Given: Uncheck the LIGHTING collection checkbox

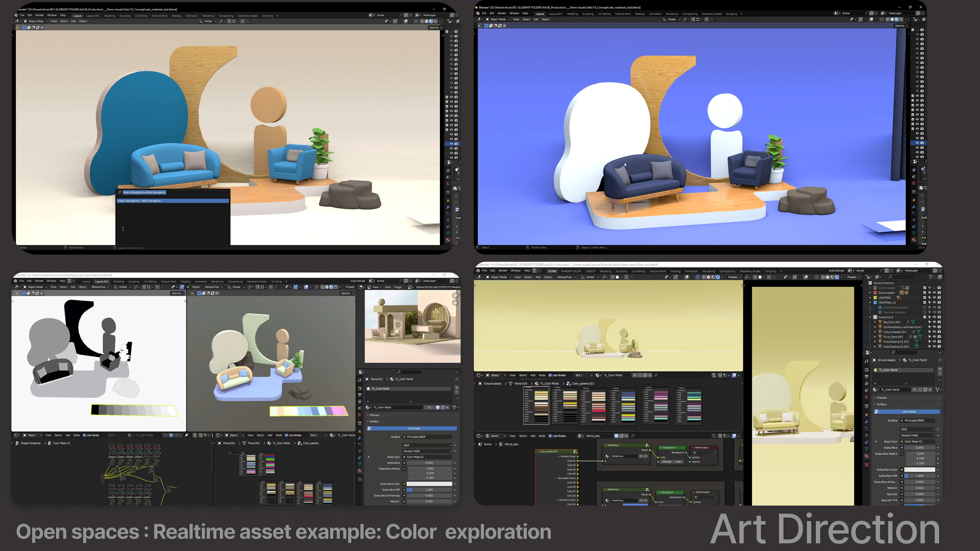Looking at the screenshot, I should click(x=924, y=298).
